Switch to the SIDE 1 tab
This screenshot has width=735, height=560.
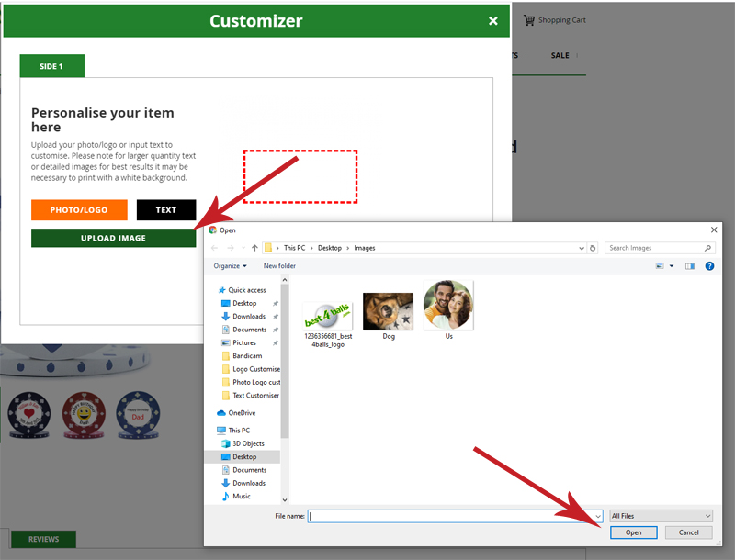click(x=51, y=66)
